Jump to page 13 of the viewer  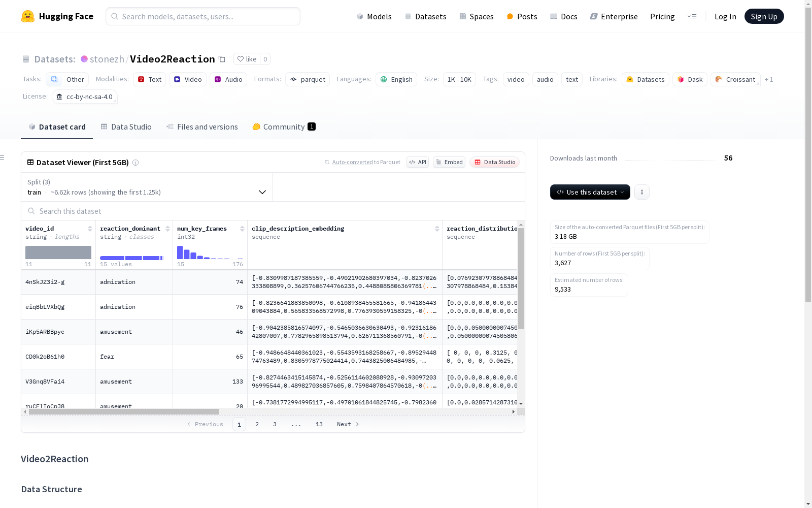click(319, 424)
